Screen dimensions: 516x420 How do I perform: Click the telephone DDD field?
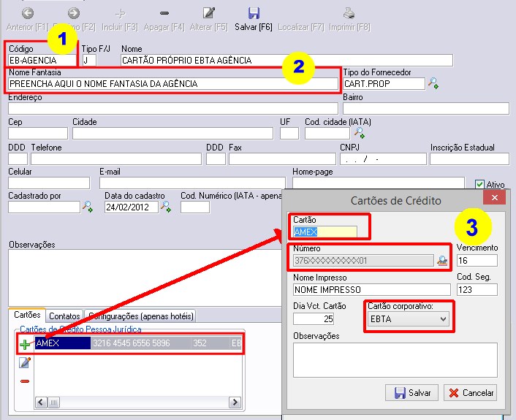tap(18, 159)
